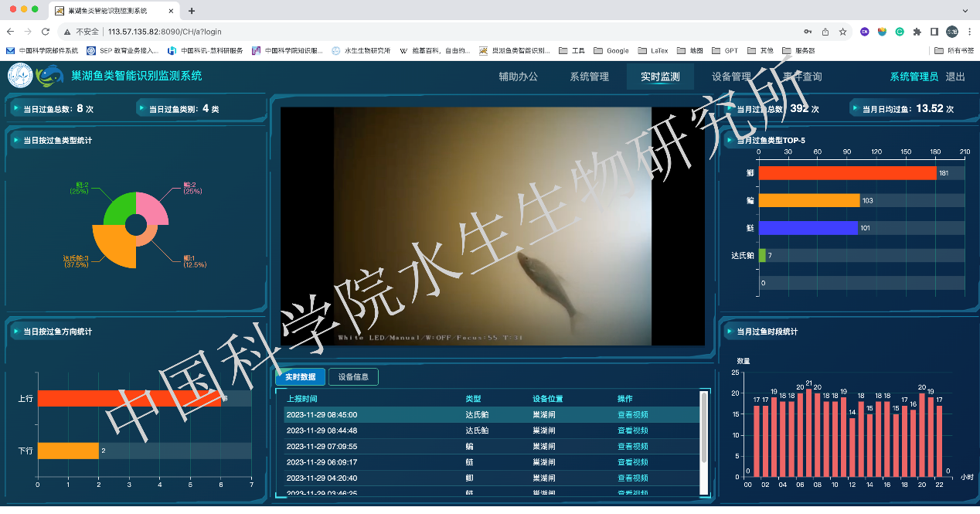This screenshot has width=980, height=514.
Task: Click the browser reload page icon
Action: pyautogui.click(x=46, y=32)
